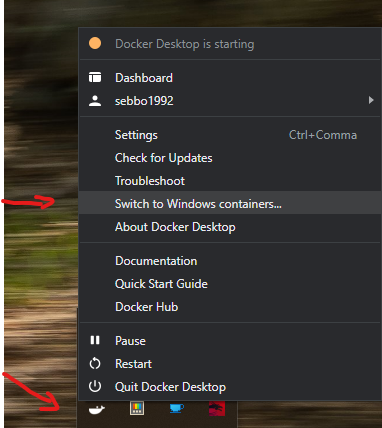Click the colorful squares tray icon
The image size is (382, 428).
[137, 408]
